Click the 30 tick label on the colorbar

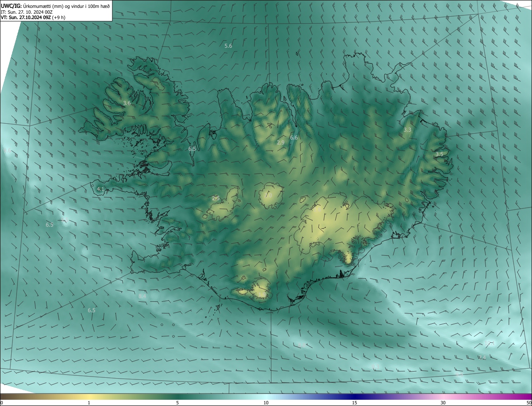tap(443, 403)
